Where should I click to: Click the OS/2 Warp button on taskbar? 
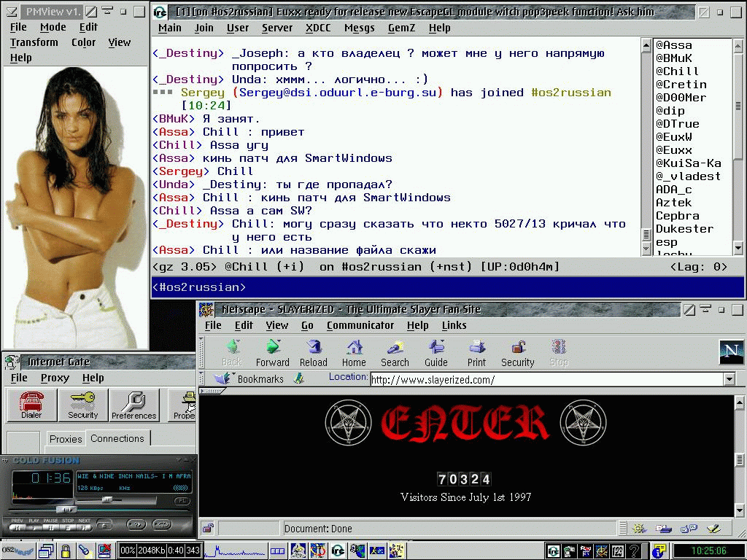pos(18,551)
